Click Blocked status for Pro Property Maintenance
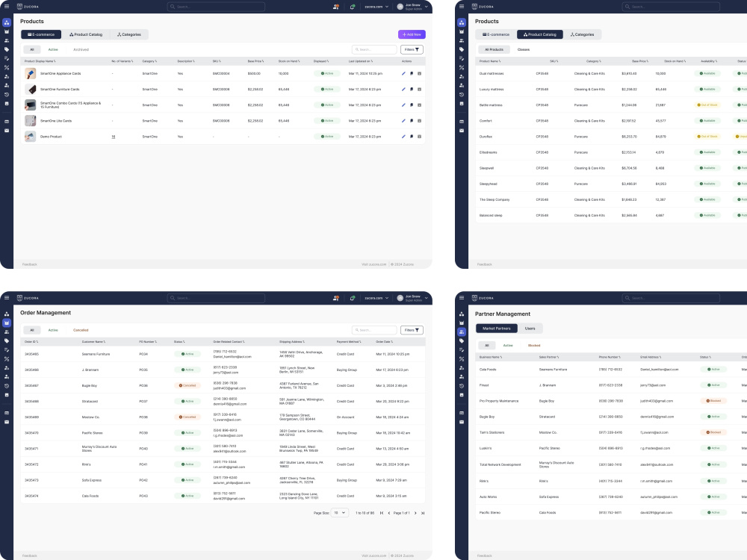 (x=713, y=401)
